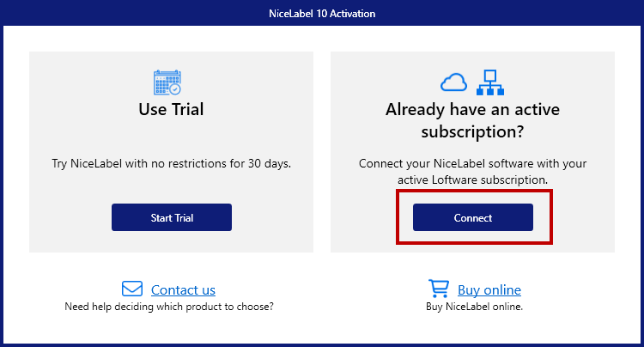Follow the Buy online link
Screen dimensions: 644x347
tap(489, 290)
